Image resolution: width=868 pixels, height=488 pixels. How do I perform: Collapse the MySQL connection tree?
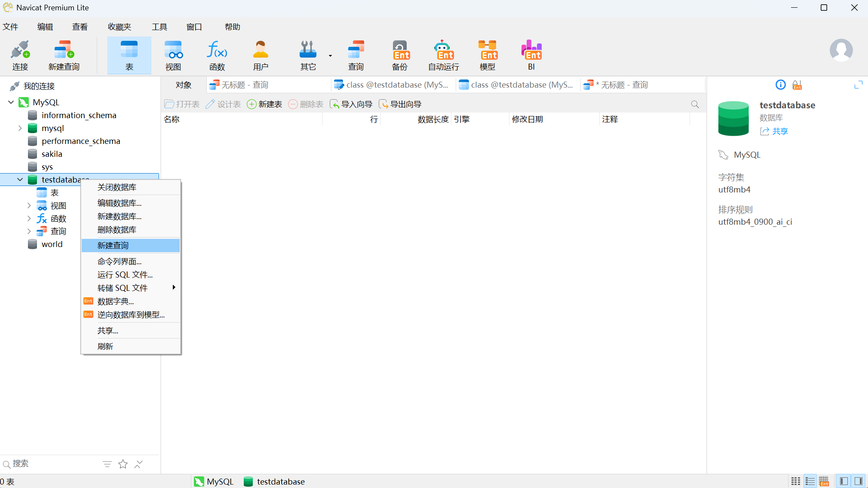[x=11, y=102]
